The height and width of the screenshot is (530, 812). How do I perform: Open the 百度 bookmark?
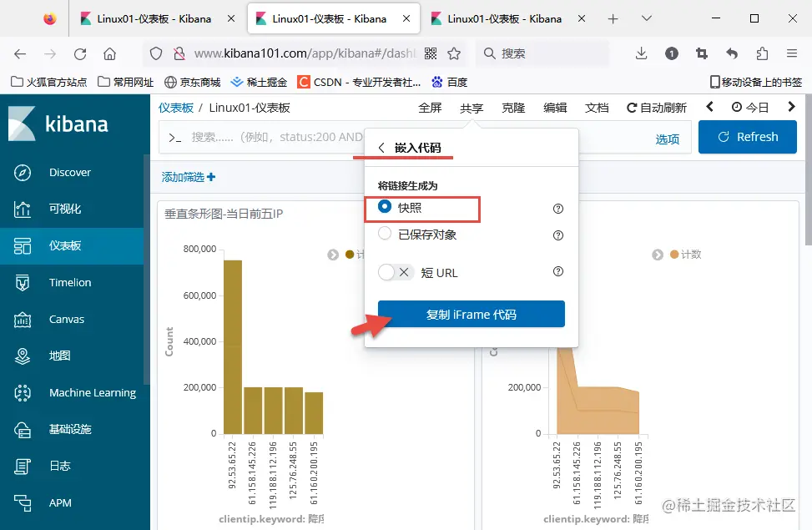pyautogui.click(x=450, y=82)
